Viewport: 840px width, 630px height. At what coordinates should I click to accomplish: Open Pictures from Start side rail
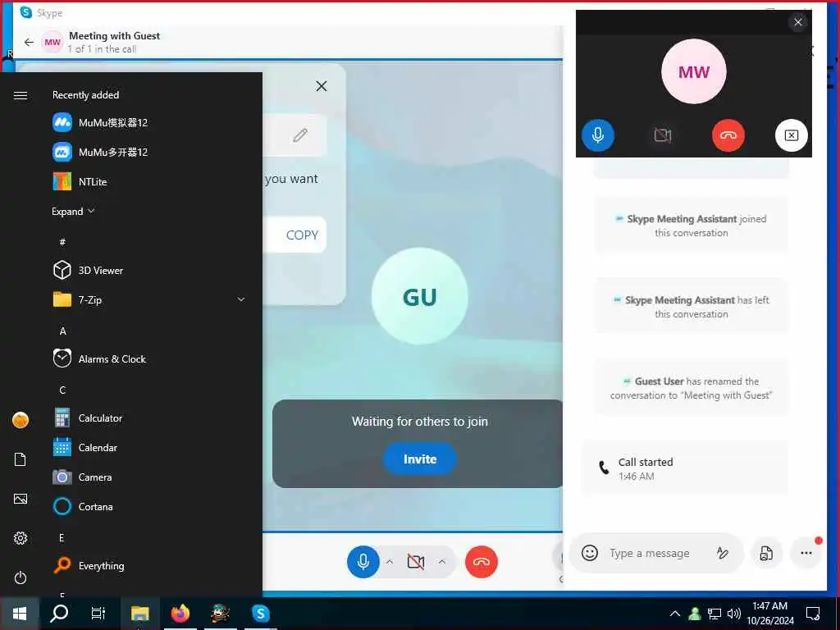pyautogui.click(x=21, y=499)
